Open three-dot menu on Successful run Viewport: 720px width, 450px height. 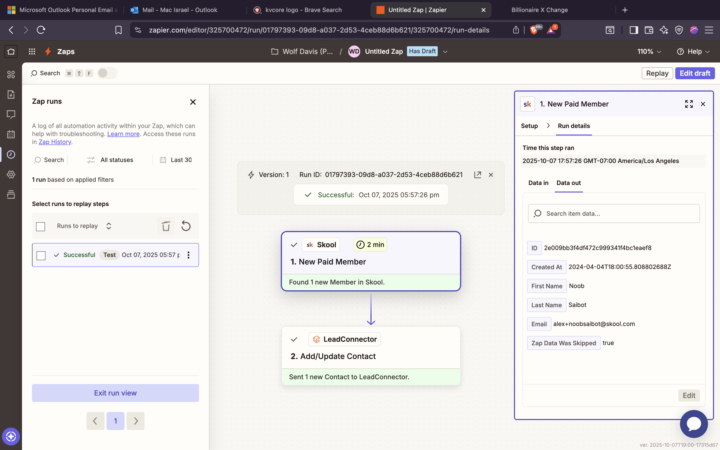point(188,255)
